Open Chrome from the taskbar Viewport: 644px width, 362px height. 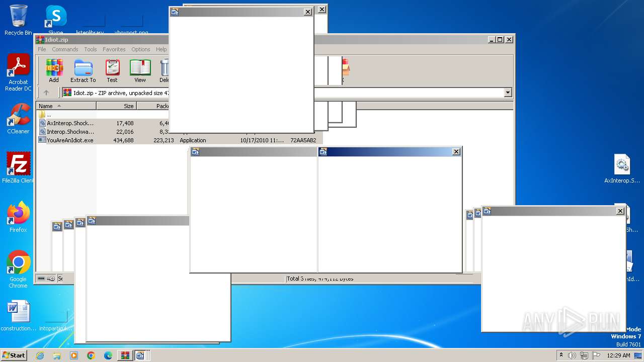91,355
